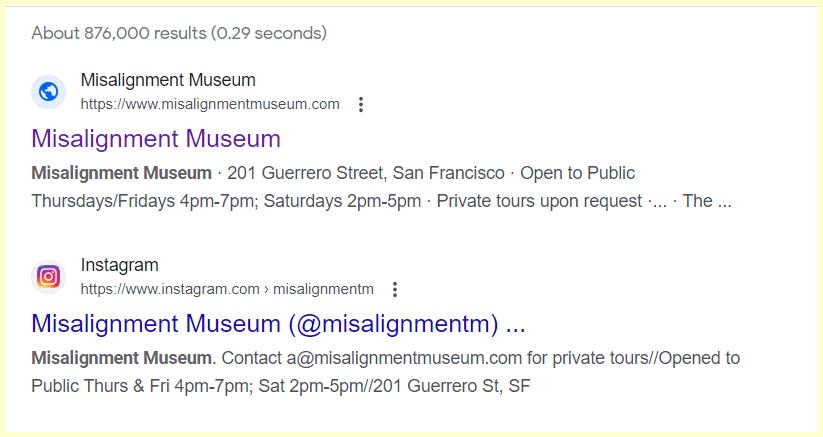
Task: Click Private tours upon request text
Action: click(x=539, y=201)
